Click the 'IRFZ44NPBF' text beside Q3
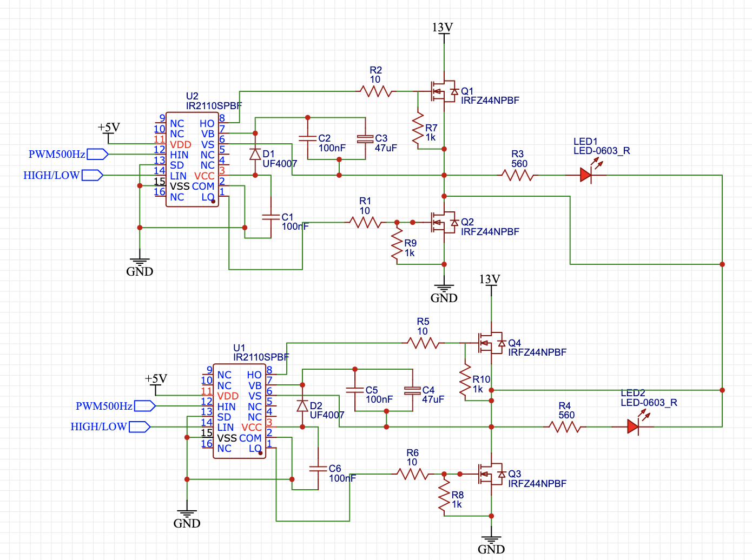 point(537,484)
